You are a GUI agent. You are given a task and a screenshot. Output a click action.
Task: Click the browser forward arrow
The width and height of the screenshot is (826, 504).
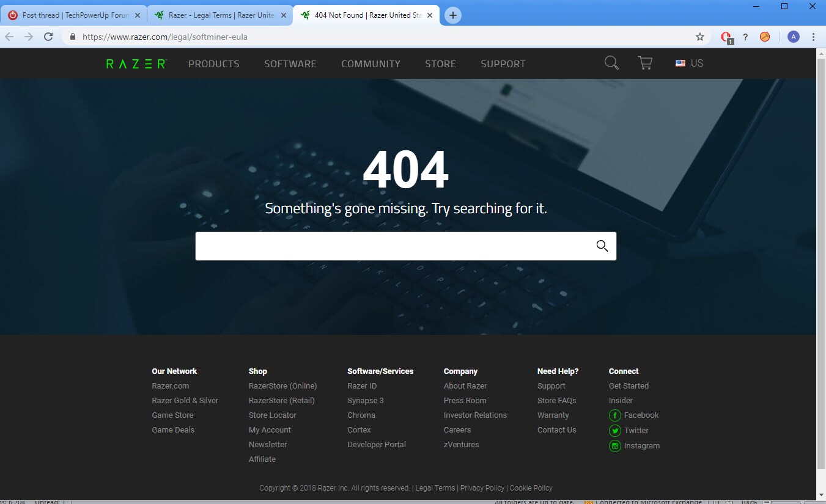(29, 37)
